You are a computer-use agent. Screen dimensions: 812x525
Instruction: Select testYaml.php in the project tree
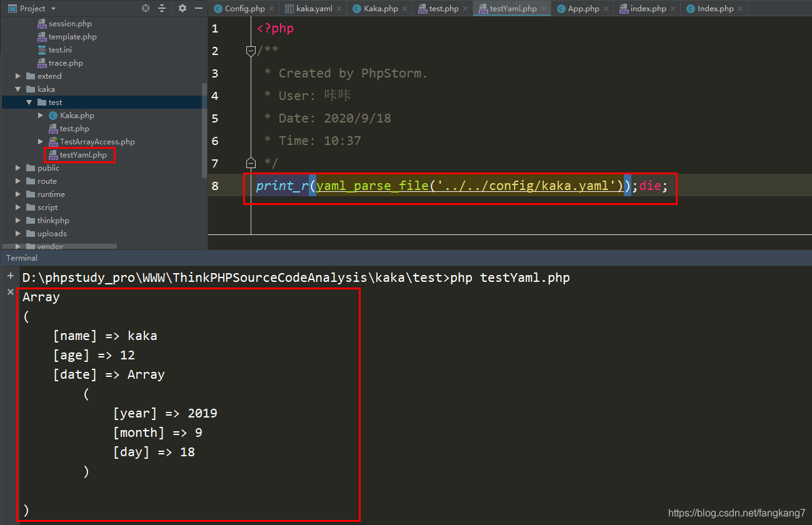point(79,155)
